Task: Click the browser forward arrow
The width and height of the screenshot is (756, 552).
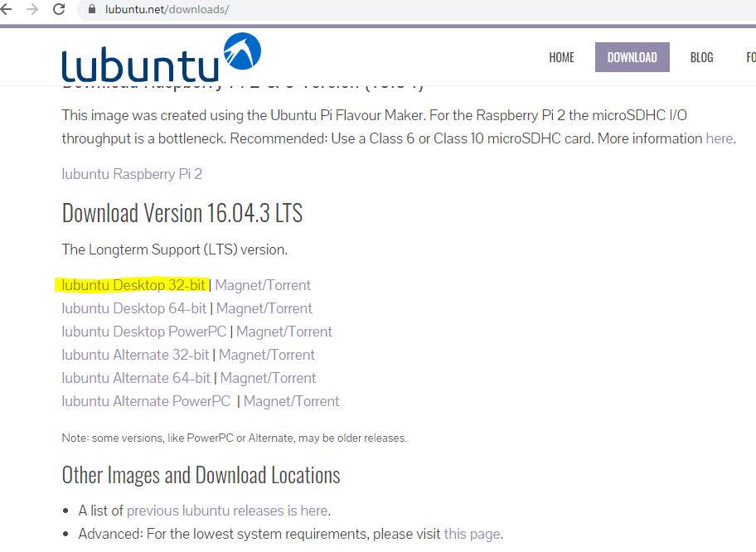Action: click(32, 9)
